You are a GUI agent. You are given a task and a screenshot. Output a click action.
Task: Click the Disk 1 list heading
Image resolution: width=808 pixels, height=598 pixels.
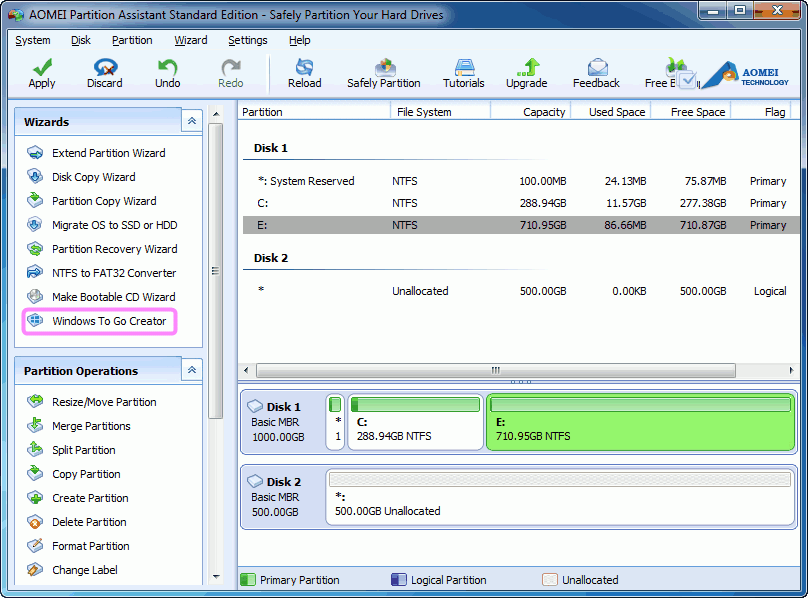(x=271, y=148)
